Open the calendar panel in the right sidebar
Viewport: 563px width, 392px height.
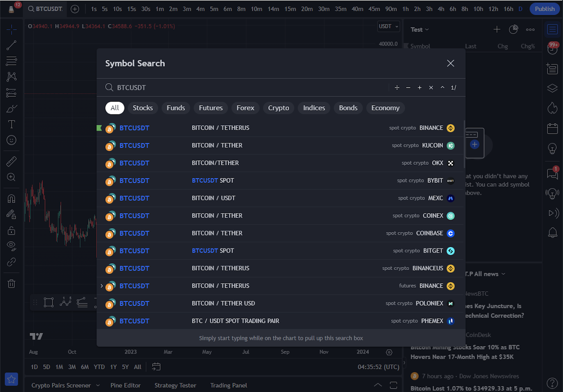coord(553,128)
